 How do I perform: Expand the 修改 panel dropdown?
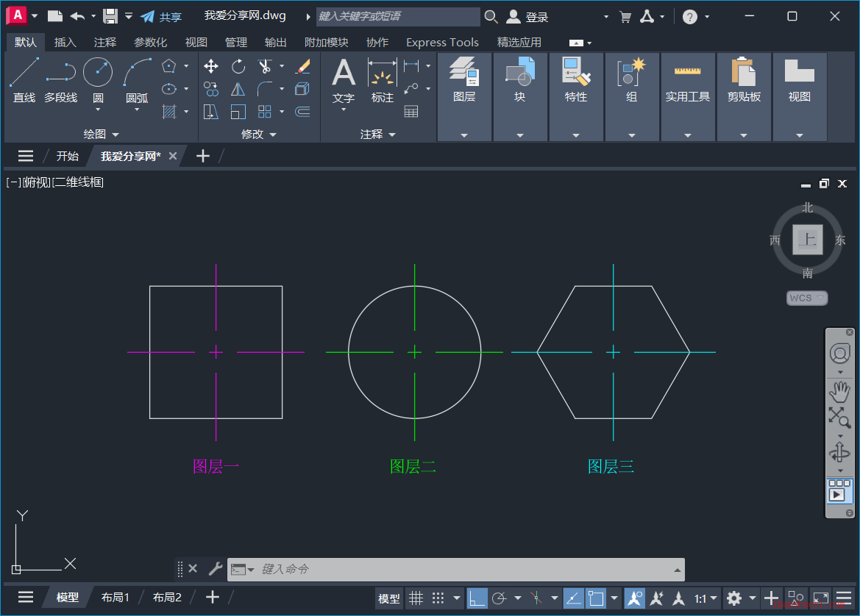click(x=259, y=135)
